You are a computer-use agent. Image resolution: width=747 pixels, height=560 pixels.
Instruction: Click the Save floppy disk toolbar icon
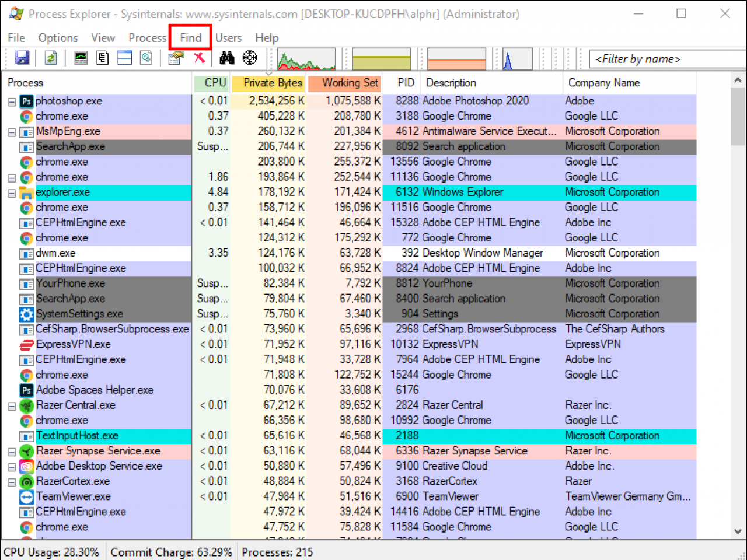tap(22, 58)
